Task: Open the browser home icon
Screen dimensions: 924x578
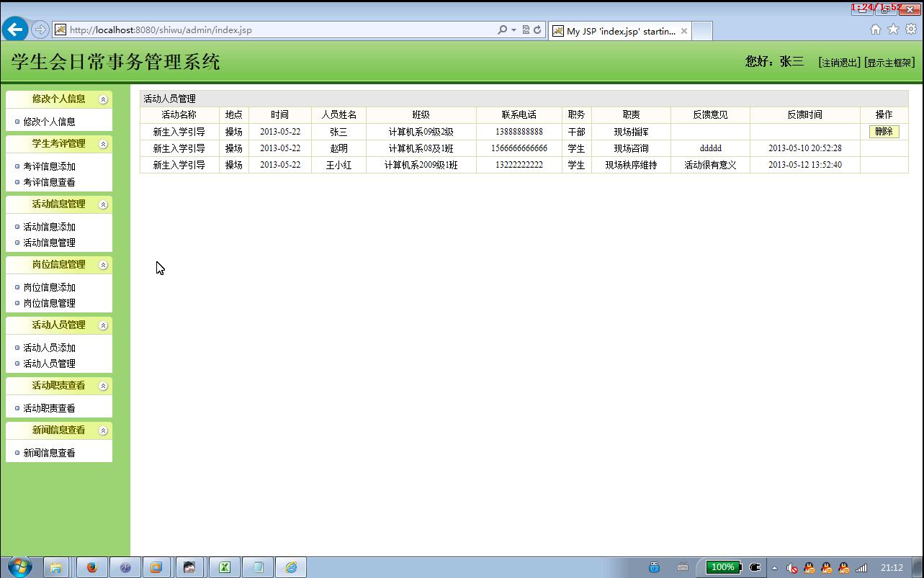Action: [876, 30]
